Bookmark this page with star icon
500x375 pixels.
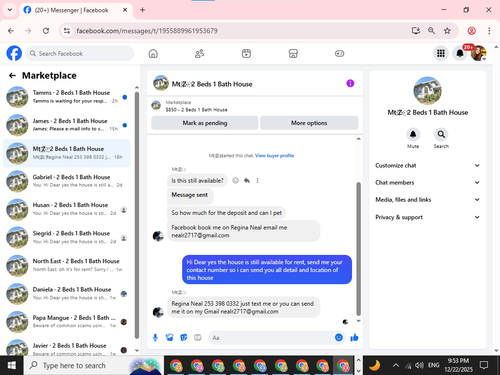click(447, 31)
